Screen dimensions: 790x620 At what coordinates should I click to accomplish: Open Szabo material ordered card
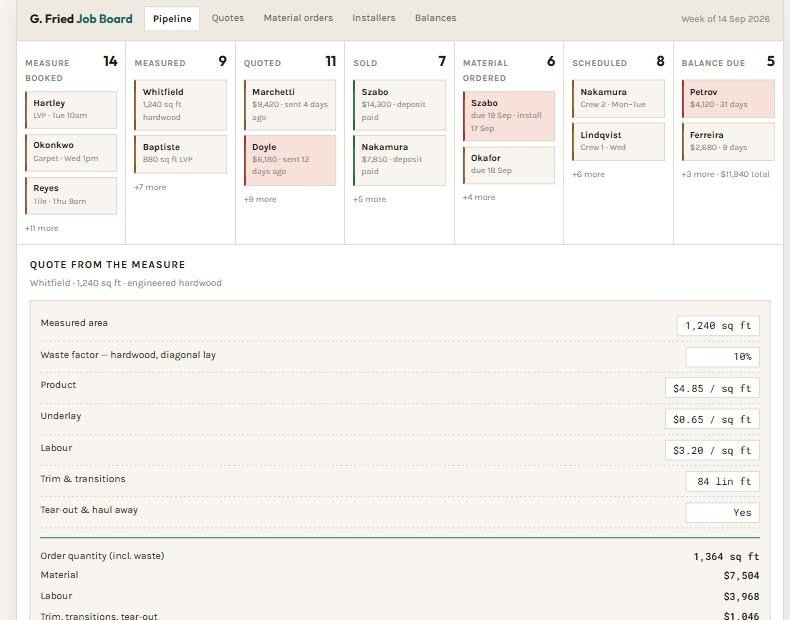click(x=509, y=116)
